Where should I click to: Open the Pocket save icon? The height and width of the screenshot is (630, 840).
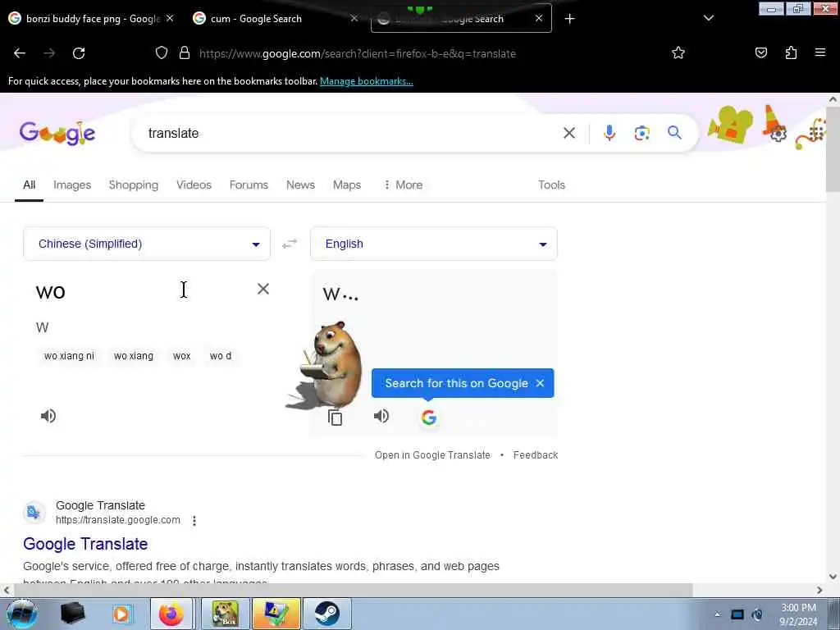760,52
